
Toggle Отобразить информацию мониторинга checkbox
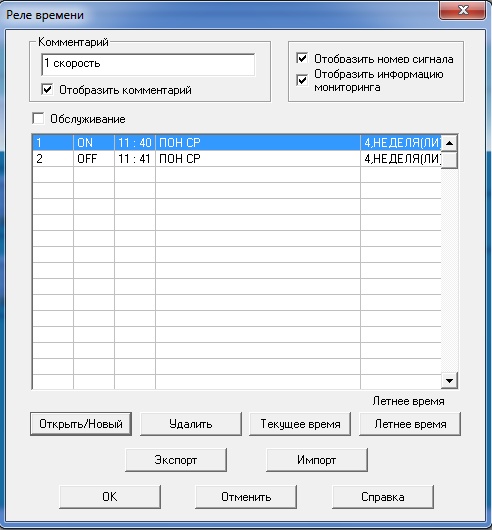coord(302,80)
